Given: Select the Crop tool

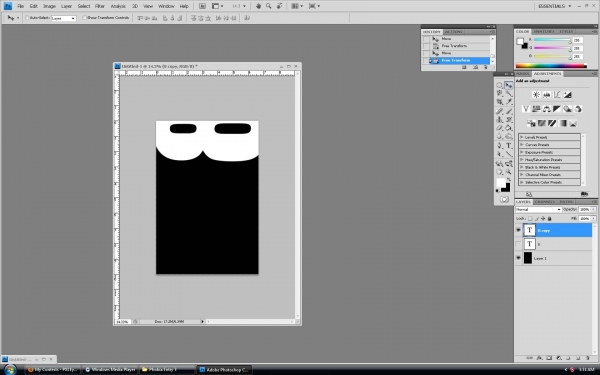Looking at the screenshot, I should (499, 102).
